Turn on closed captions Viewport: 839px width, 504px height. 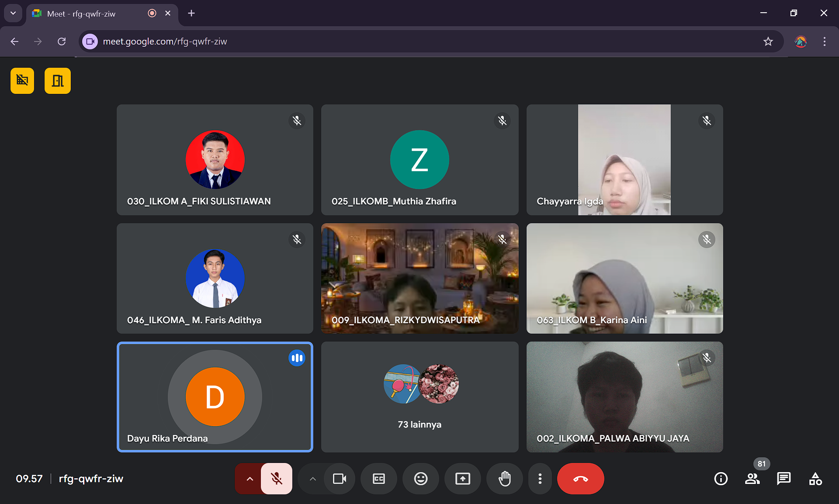[378, 479]
